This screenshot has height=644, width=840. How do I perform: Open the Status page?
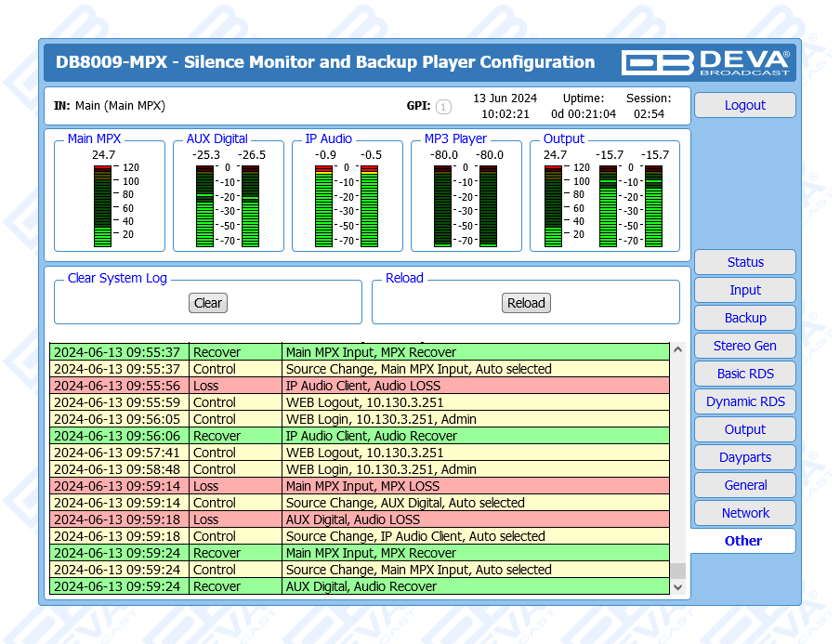(x=744, y=262)
